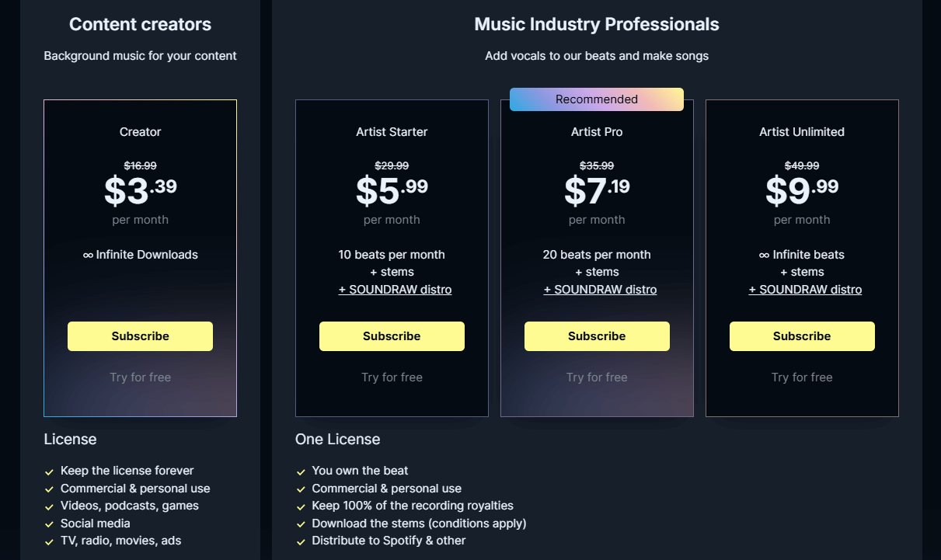941x560 pixels.
Task: Try the Creator plan for free
Action: coord(140,377)
